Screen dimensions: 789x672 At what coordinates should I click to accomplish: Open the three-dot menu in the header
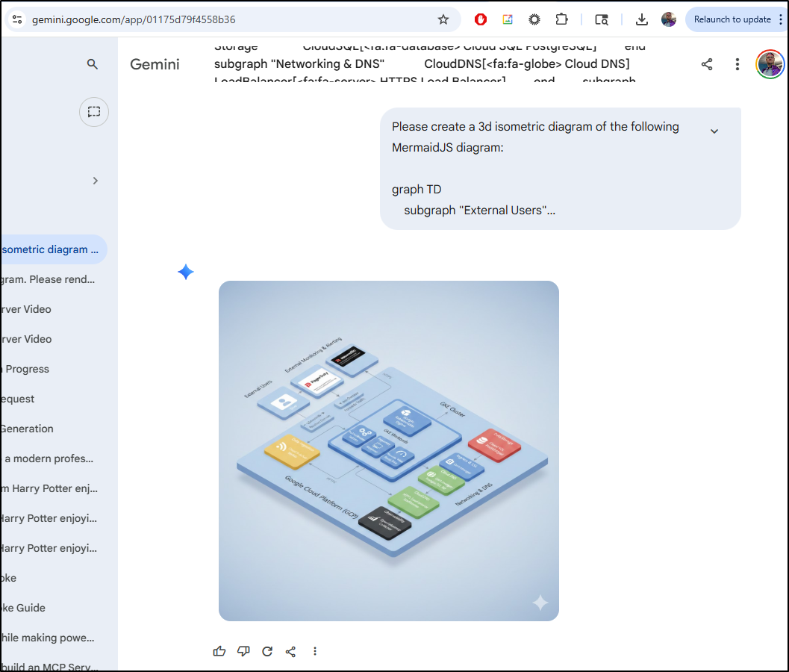pyautogui.click(x=737, y=64)
